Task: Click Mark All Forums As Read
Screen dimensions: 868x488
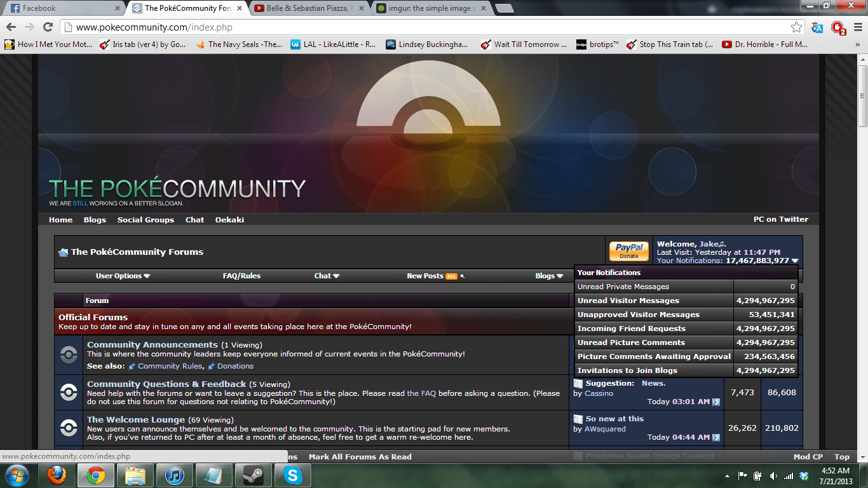Action: point(360,457)
